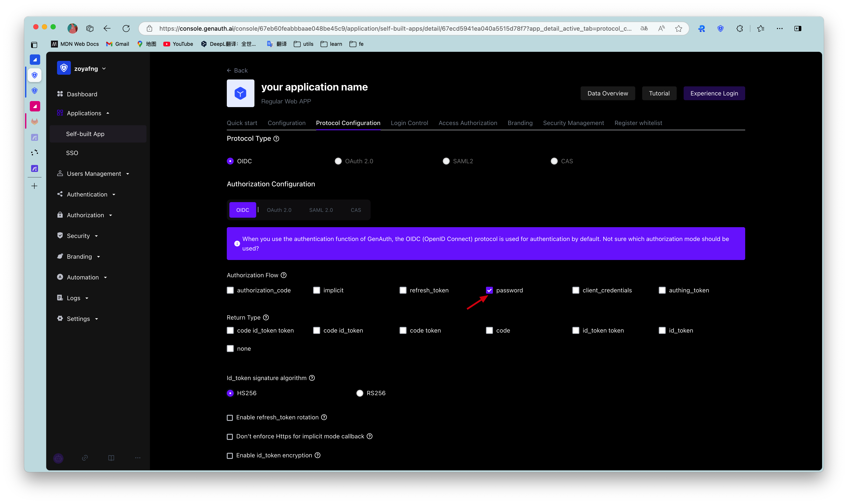Select the OAuth 2.0 protocol type radio
Screen dimensions: 848x504
coord(338,161)
